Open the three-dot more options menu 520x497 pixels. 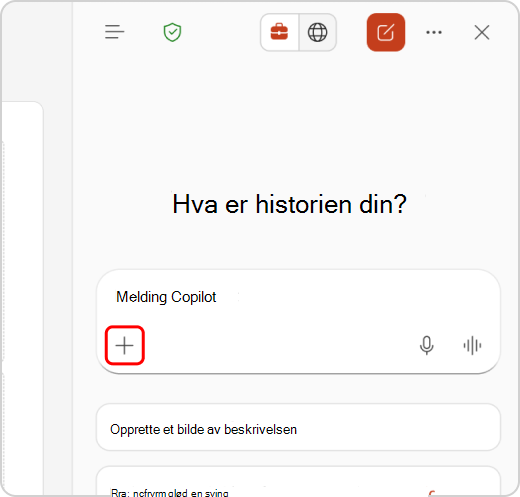click(434, 32)
